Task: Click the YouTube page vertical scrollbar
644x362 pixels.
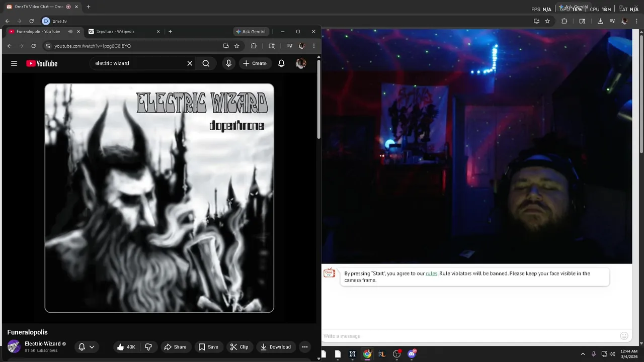Action: 318,99
